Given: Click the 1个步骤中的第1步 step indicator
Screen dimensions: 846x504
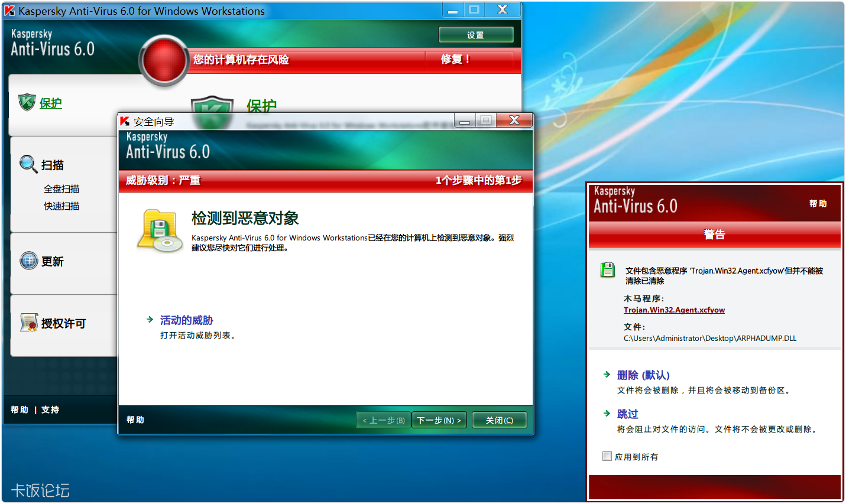Looking at the screenshot, I should (x=479, y=180).
